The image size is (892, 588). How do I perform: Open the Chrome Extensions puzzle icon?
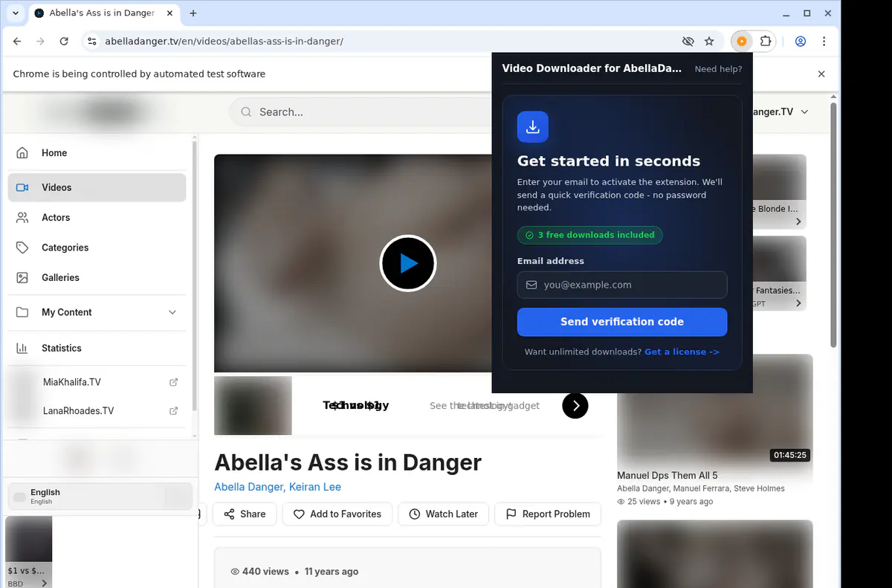(765, 42)
